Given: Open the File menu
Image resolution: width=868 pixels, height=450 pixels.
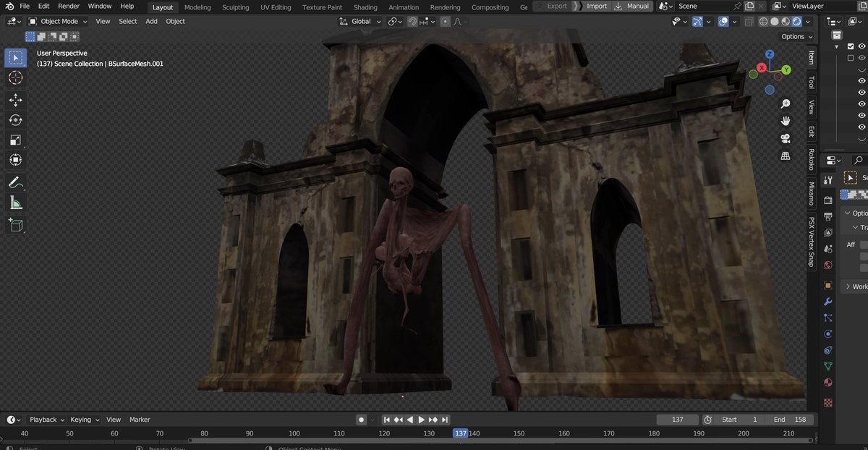Looking at the screenshot, I should coord(24,6).
